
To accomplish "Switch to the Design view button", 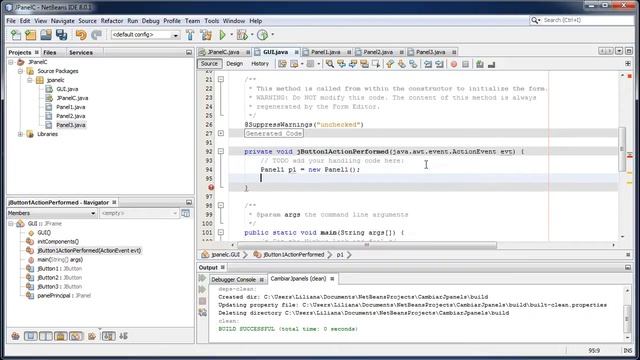I will point(234,64).
